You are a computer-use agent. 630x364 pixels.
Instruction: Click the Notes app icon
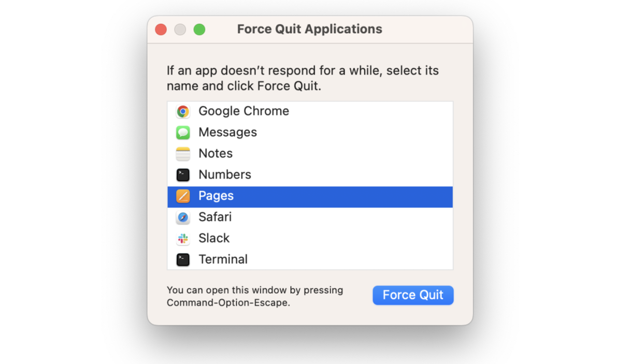pos(183,153)
